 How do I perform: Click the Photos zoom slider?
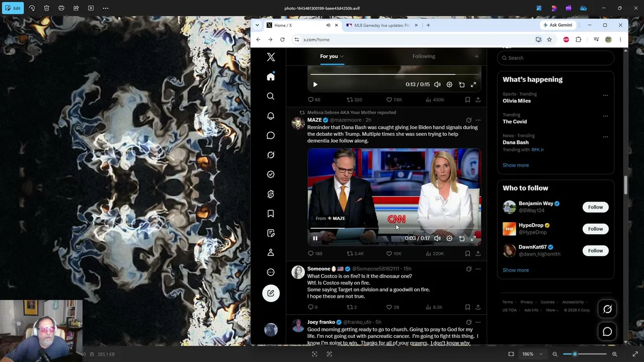coord(585,354)
